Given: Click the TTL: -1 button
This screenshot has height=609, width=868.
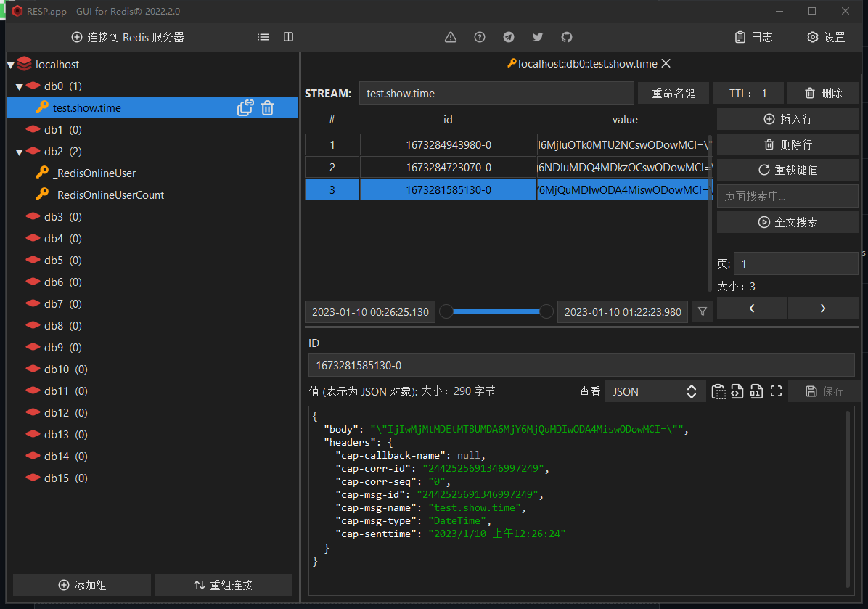Looking at the screenshot, I should pyautogui.click(x=748, y=93).
